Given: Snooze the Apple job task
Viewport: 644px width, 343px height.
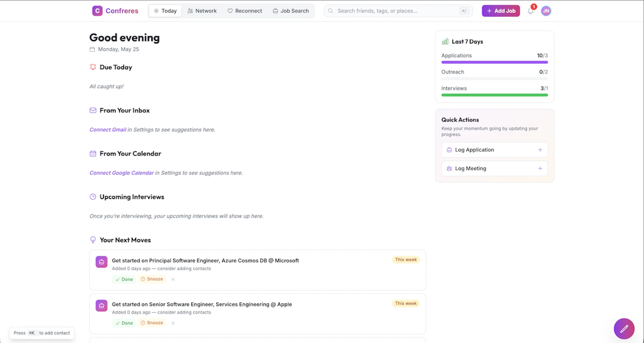Looking at the screenshot, I should 152,323.
